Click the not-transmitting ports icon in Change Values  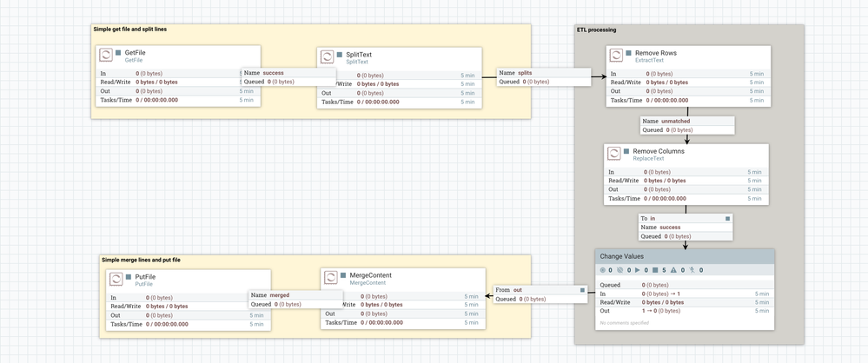click(620, 270)
